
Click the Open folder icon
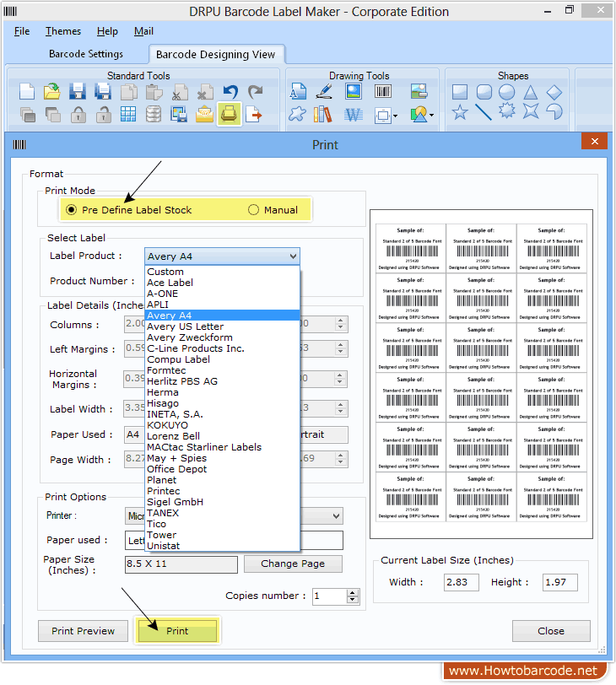[52, 92]
